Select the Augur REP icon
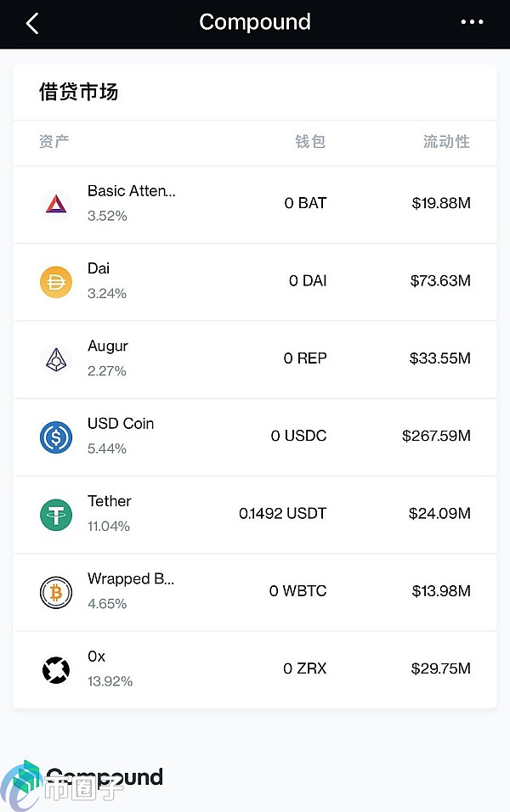 pos(56,359)
